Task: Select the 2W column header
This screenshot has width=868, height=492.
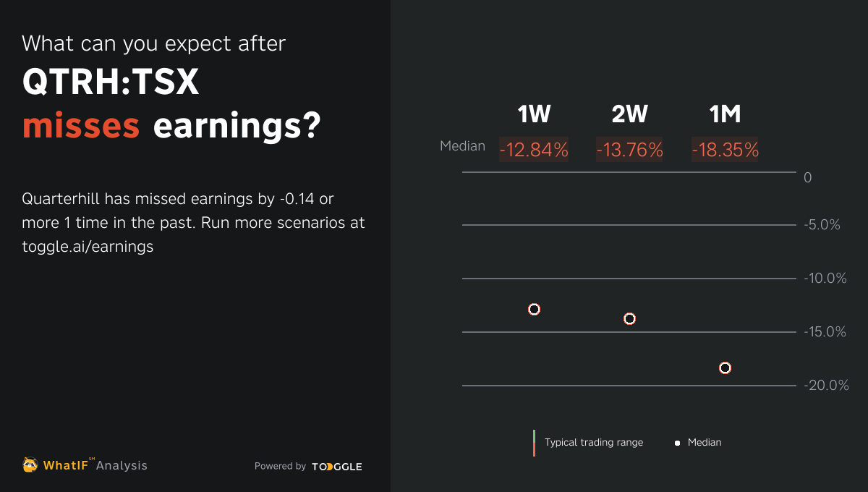Action: 629,114
